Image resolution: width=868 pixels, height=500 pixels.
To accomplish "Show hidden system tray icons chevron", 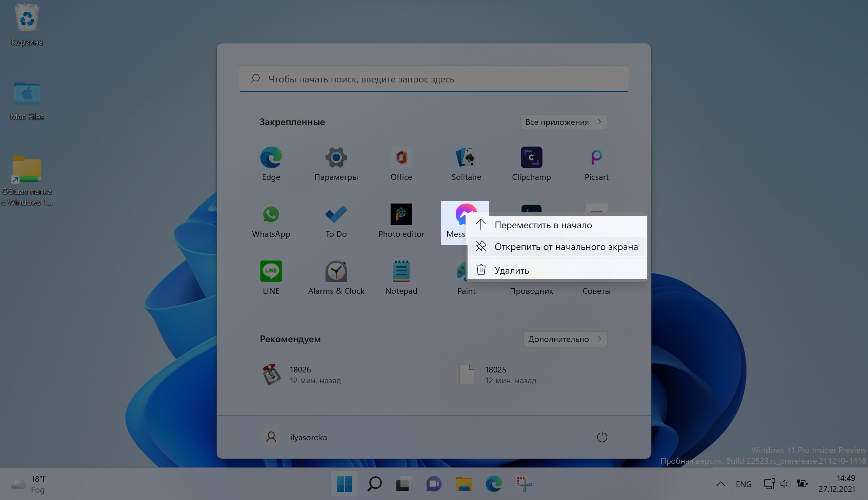I will click(721, 484).
